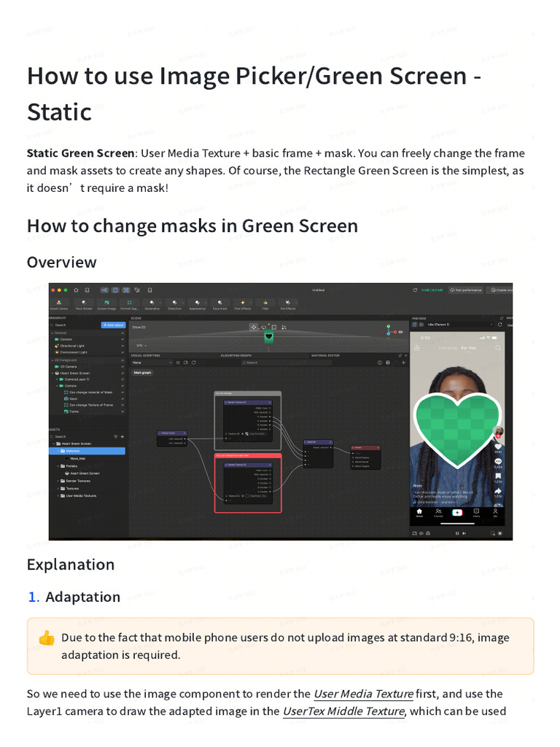The height and width of the screenshot is (747, 560).
Task: Select the Visual Scripting tab
Action: tap(146, 355)
